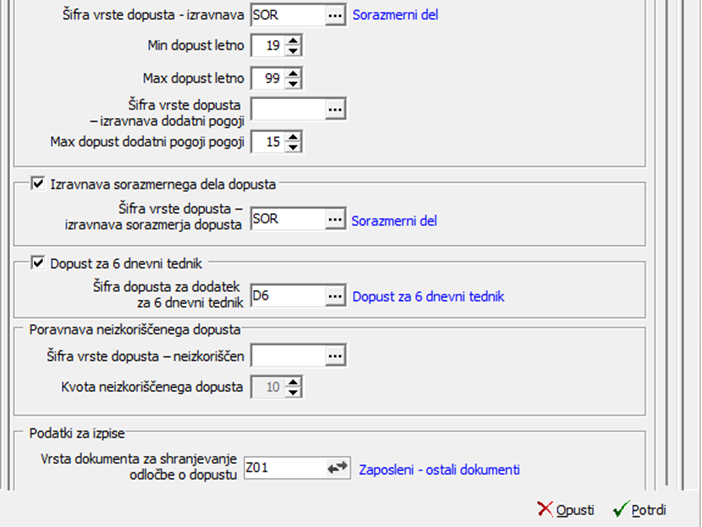Click the D6 code input field
The image size is (702, 527).
[x=288, y=296]
